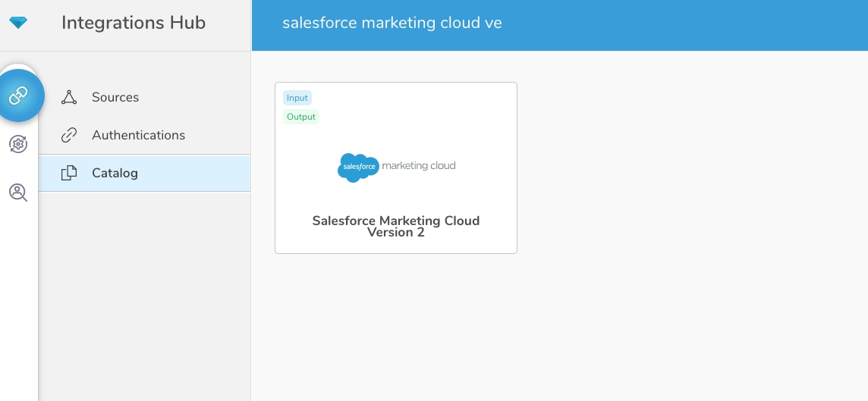
Task: Click blank area right of Output tag
Action: 417,117
